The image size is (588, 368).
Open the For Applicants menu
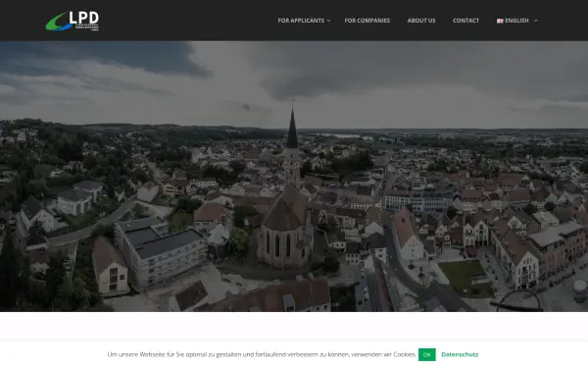tap(301, 21)
